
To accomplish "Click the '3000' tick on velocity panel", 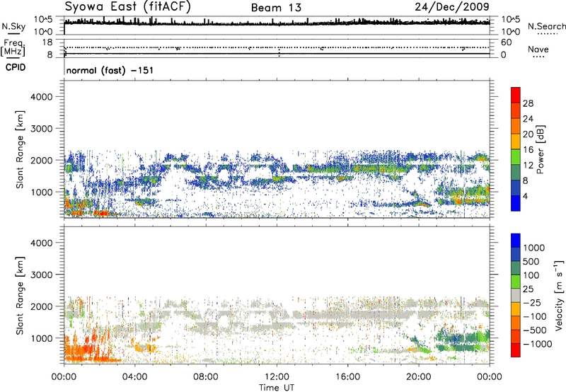I will tap(41, 275).
